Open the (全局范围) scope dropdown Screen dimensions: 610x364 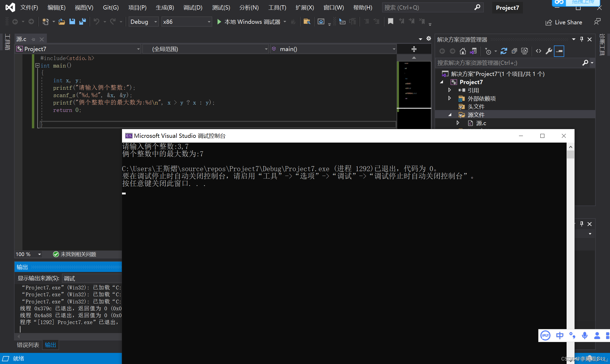point(206,49)
